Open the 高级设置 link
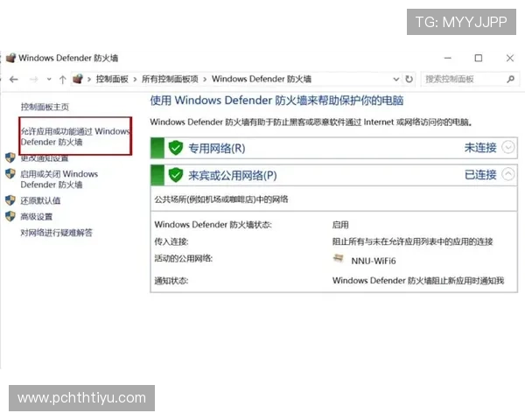This screenshot has width=525, height=420. (37, 217)
